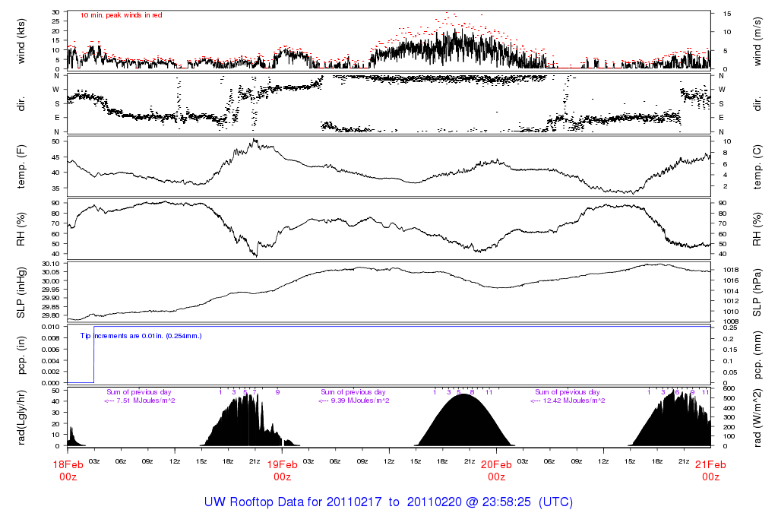778x532 pixels.
Task: Select the '45' tick on temp. (F) axis
Action: pos(55,157)
